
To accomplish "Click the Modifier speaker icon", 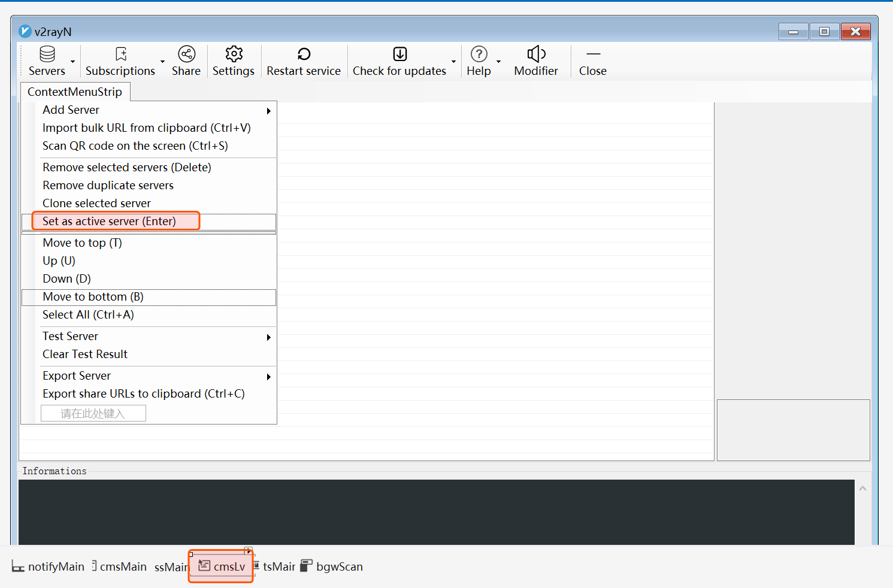I will pos(535,54).
